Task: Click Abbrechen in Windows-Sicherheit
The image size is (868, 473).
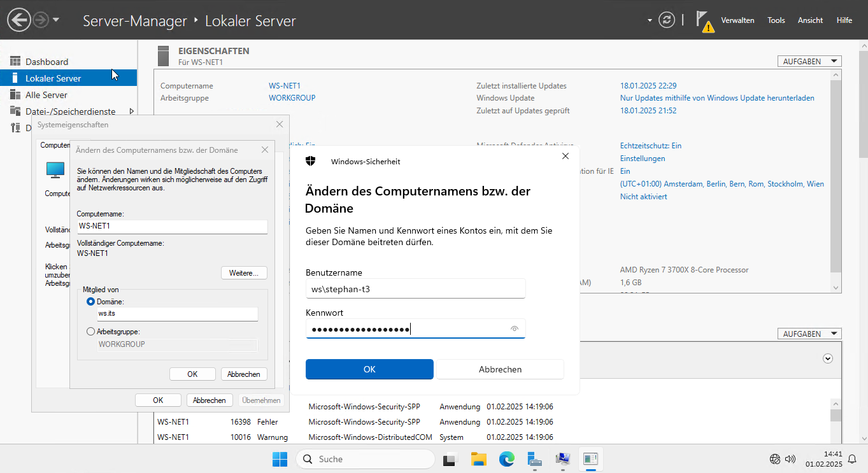Action: tap(500, 369)
